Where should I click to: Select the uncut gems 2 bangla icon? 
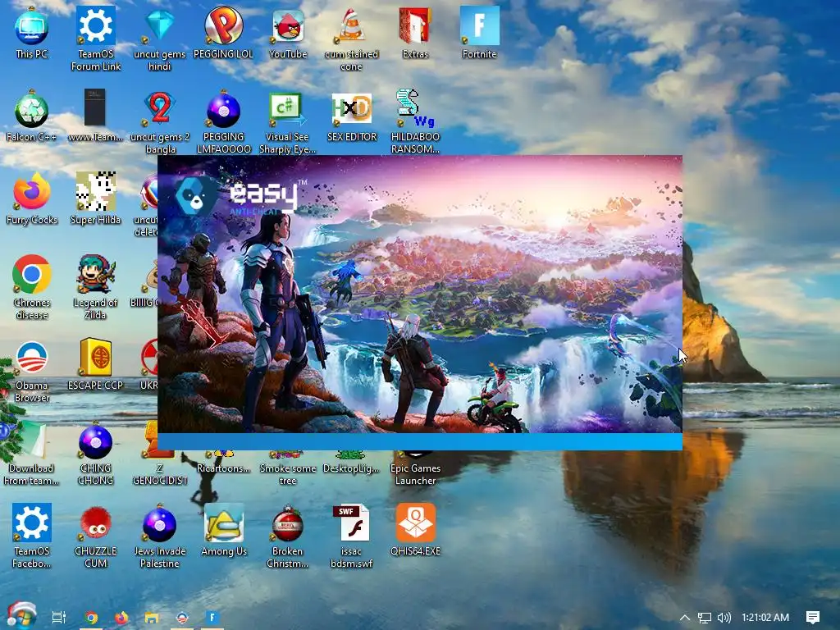(x=160, y=122)
